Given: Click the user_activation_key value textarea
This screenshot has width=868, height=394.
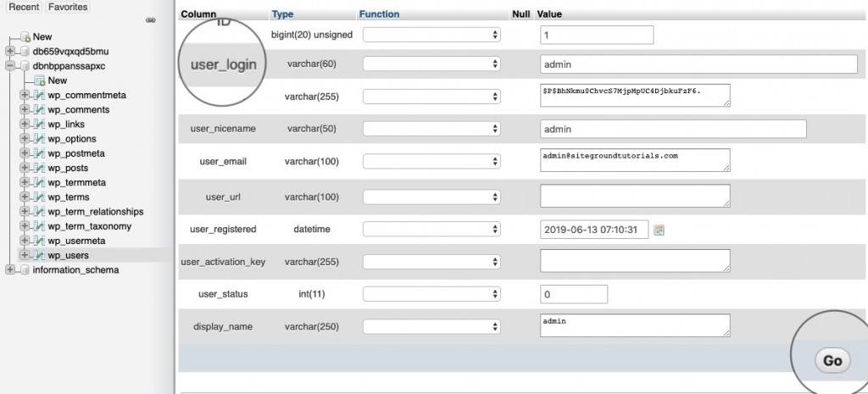Looking at the screenshot, I should (635, 261).
